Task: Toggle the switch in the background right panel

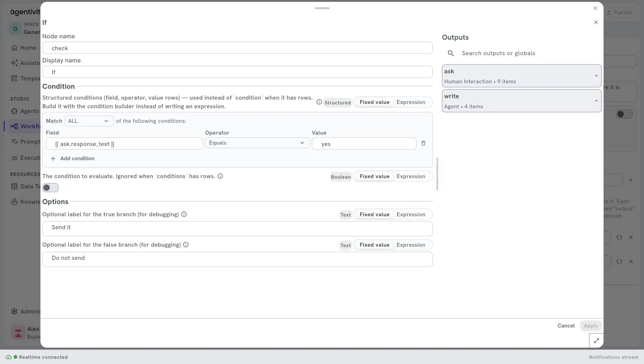Action: (x=624, y=114)
